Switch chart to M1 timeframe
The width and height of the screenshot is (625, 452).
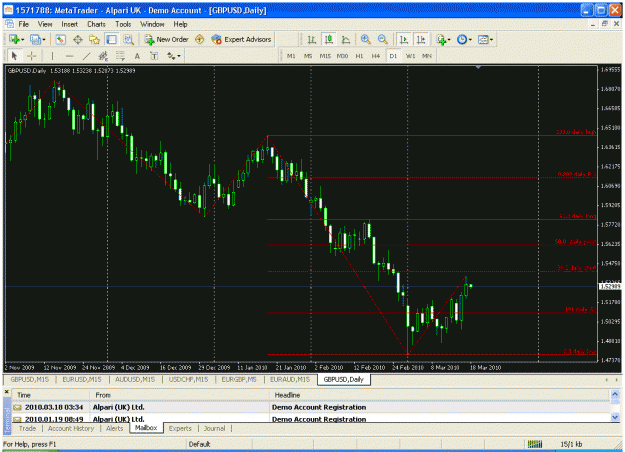point(291,56)
